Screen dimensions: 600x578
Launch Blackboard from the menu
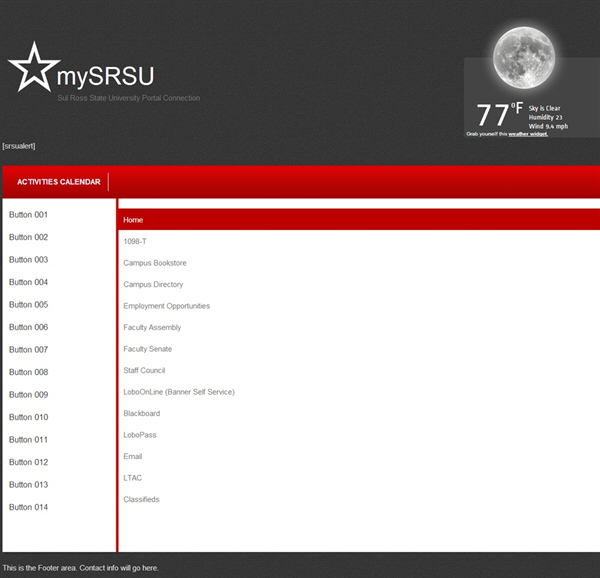(x=141, y=413)
